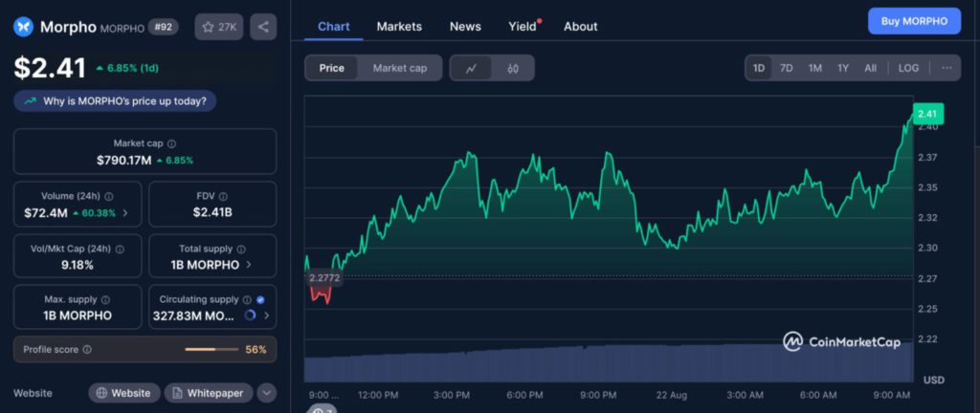Image resolution: width=980 pixels, height=413 pixels.
Task: Switch to line chart view icon
Action: pyautogui.click(x=471, y=68)
